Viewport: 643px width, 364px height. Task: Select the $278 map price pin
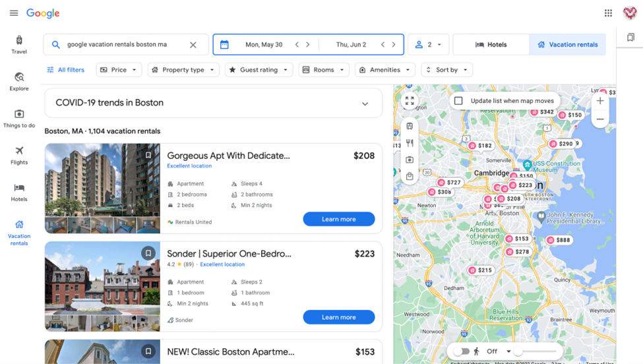[518, 252]
